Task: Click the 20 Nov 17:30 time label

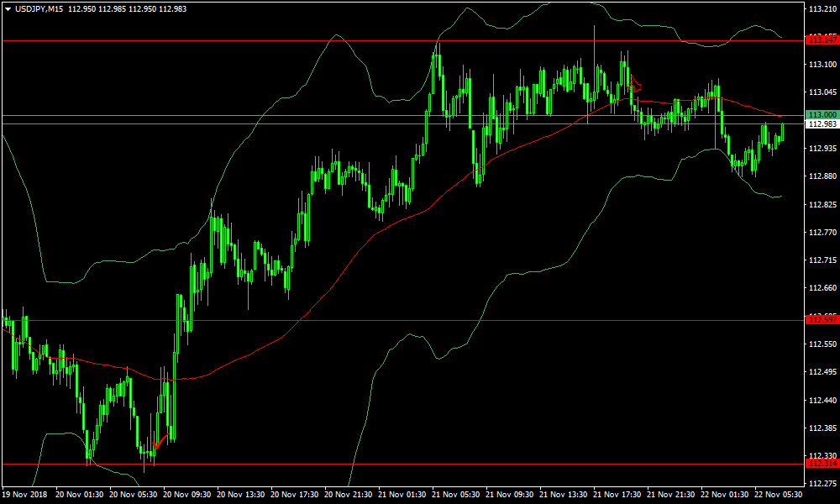Action: [x=294, y=495]
